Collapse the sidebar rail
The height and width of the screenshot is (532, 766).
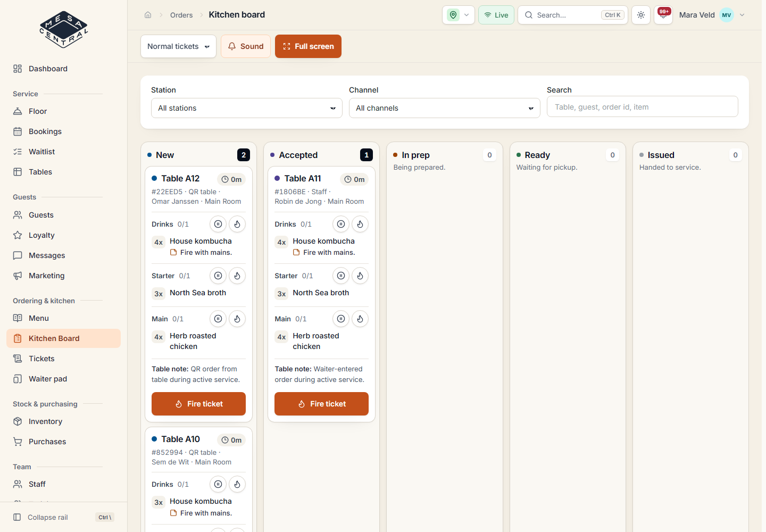[64, 517]
